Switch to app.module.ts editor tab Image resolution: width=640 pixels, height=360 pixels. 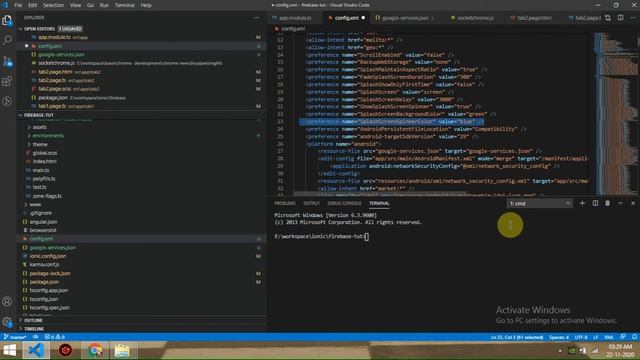coord(295,18)
